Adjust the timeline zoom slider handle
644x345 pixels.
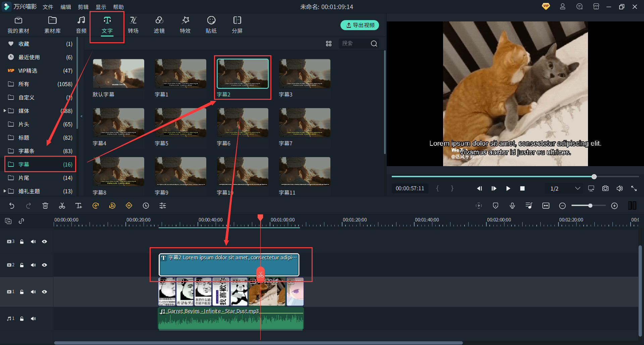[x=590, y=206]
